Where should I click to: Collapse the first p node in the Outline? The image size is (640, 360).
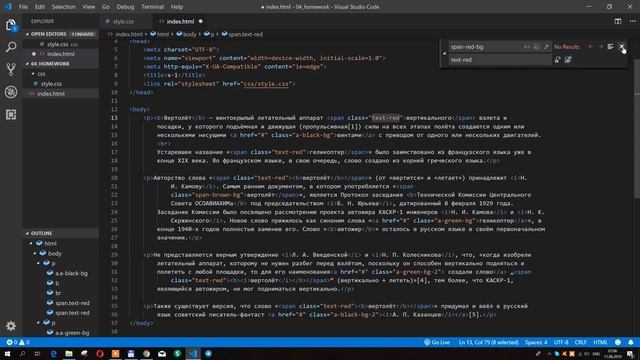pos(39,263)
